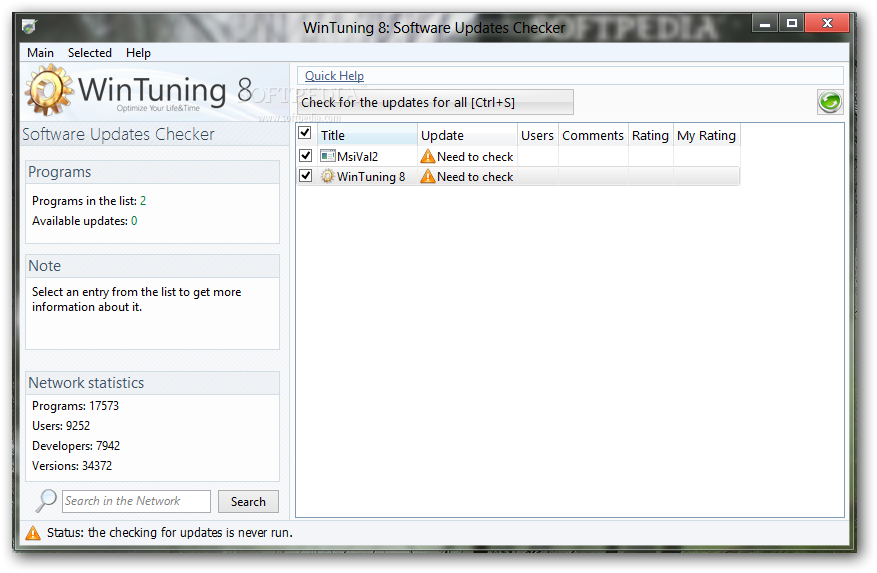The height and width of the screenshot is (573, 877).
Task: Click the status text about never run
Action: 170,533
